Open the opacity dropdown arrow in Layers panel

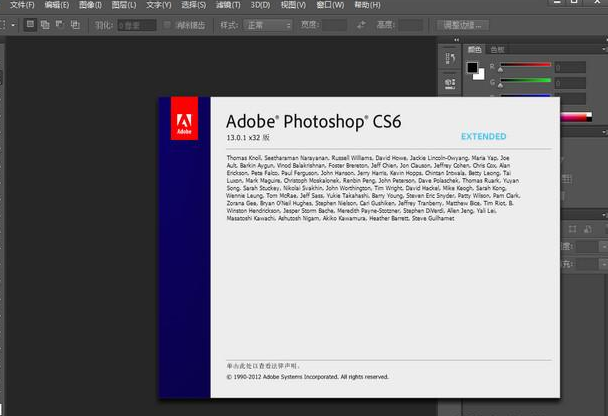pyautogui.click(x=604, y=247)
